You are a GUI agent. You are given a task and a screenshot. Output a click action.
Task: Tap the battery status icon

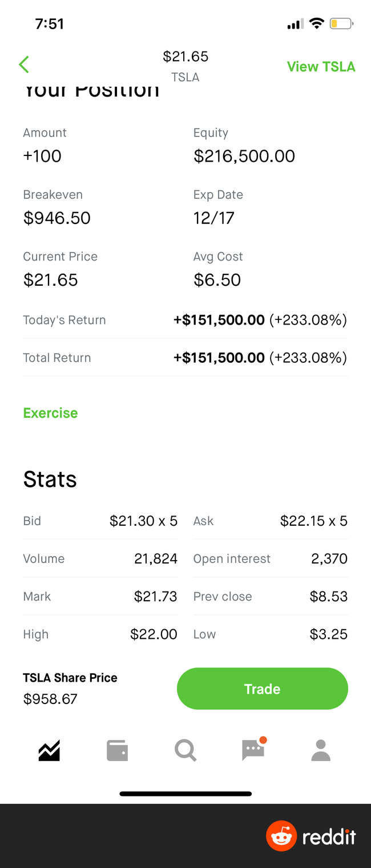[341, 24]
